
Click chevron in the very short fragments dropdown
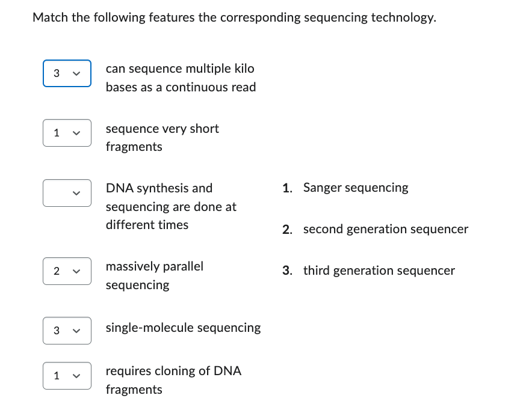click(76, 133)
